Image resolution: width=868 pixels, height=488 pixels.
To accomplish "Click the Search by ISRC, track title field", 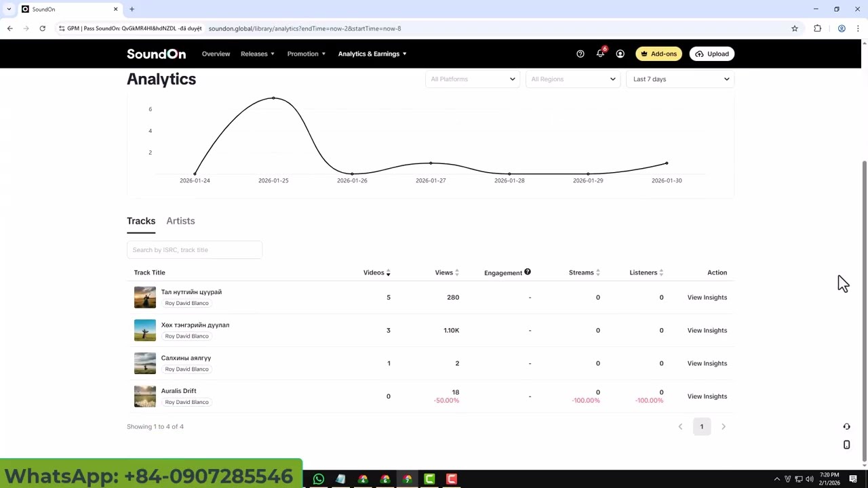I will tap(195, 250).
